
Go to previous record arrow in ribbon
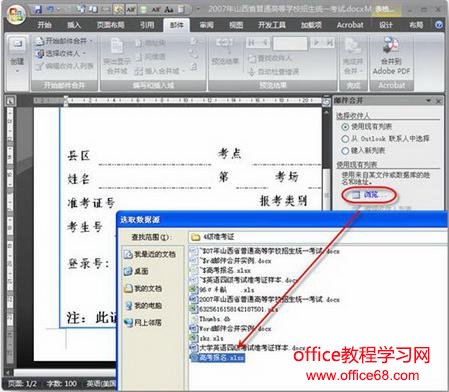pyautogui.click(x=264, y=42)
